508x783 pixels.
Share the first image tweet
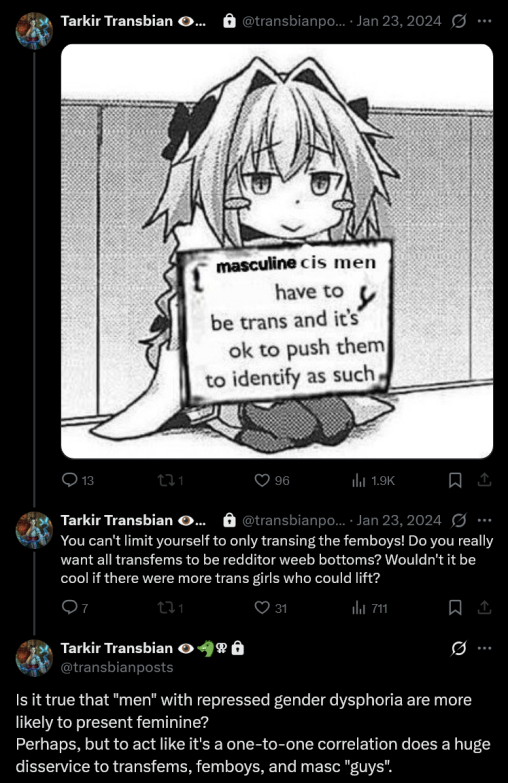[x=485, y=480]
